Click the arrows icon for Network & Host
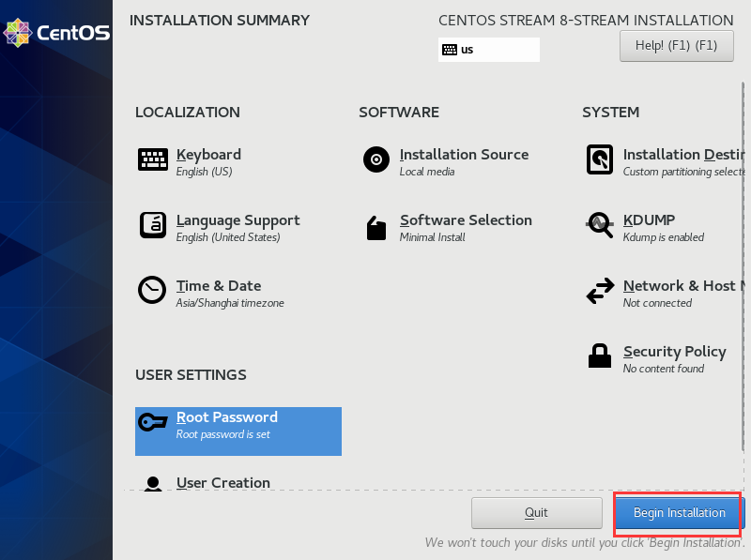Screen dimensions: 751x560 tap(600, 291)
